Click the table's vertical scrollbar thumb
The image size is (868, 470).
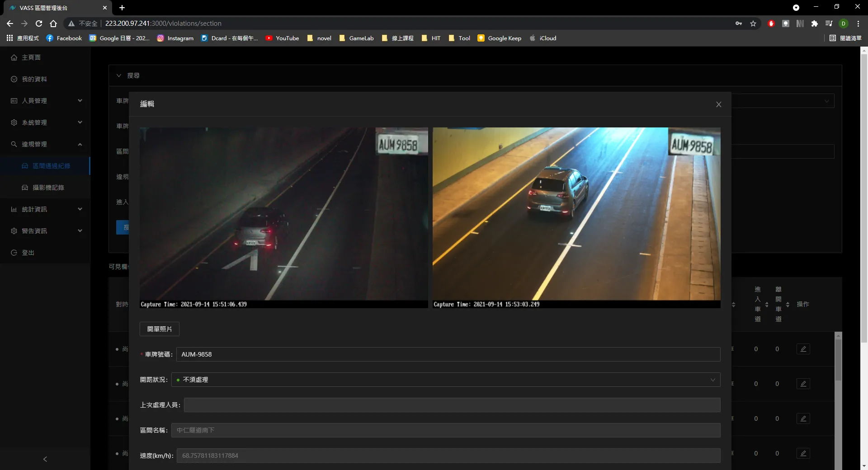tap(838, 359)
